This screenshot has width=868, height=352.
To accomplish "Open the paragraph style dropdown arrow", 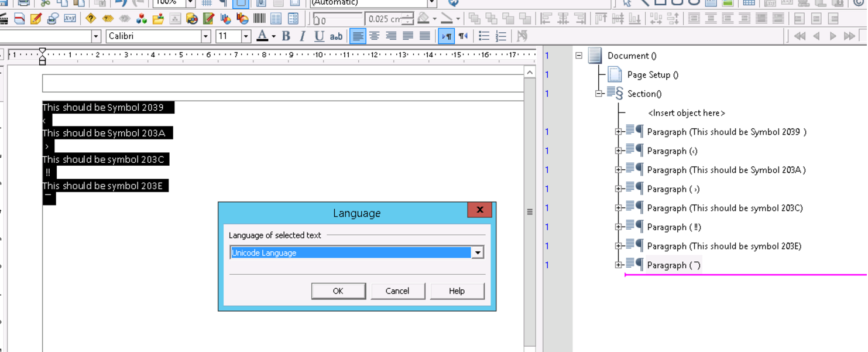I will click(96, 36).
